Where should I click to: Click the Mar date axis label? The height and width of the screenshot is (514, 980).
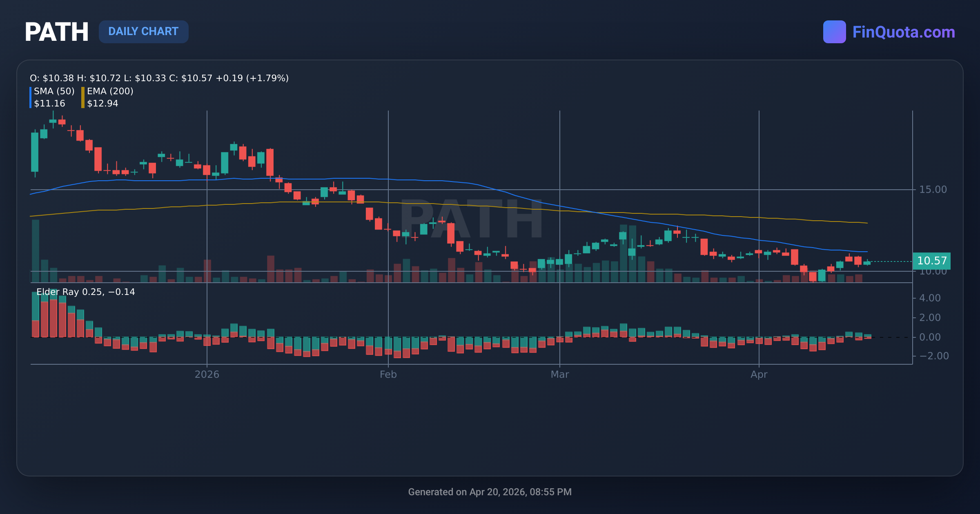559,374
